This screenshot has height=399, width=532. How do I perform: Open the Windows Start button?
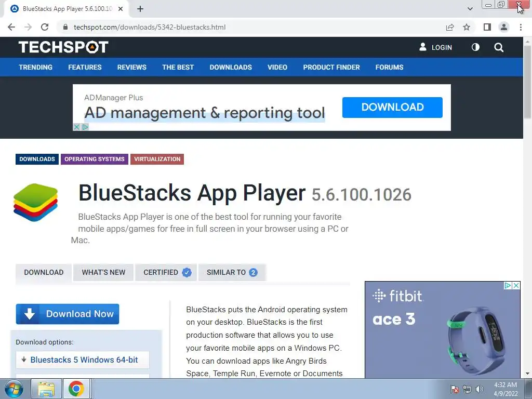pos(14,389)
